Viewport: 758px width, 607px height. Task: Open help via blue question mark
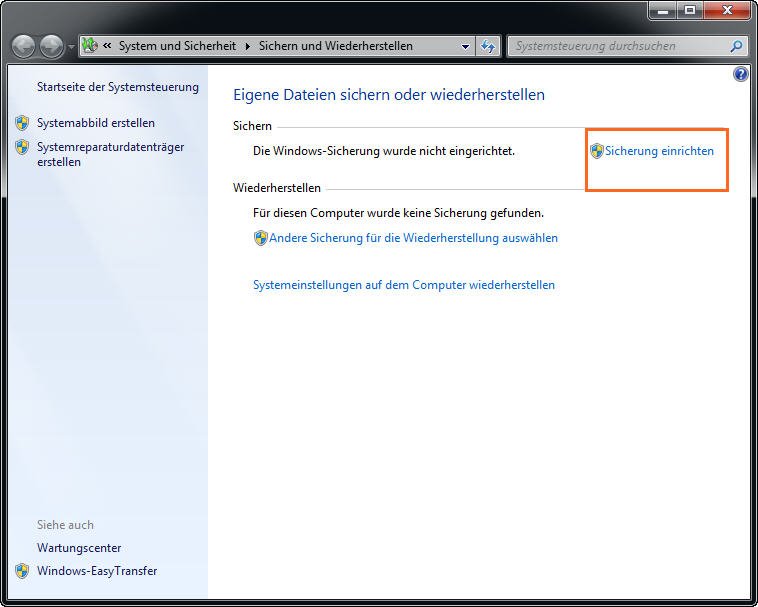point(740,74)
